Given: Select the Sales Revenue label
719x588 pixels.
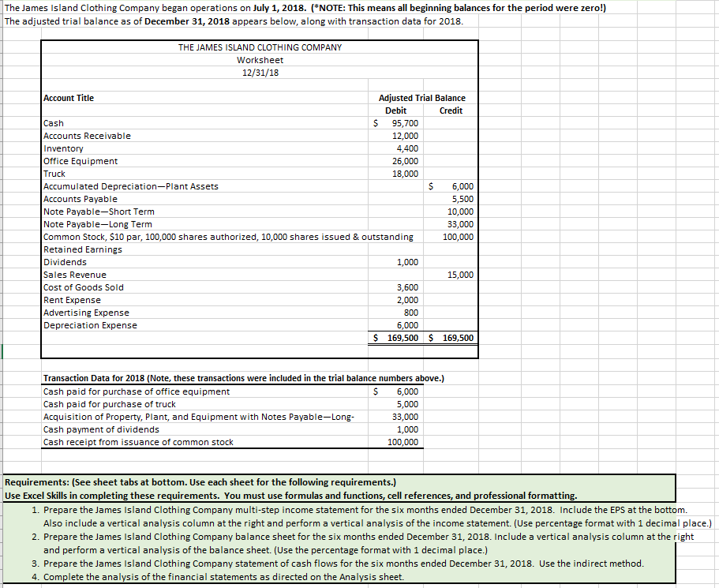Looking at the screenshot, I should pyautogui.click(x=75, y=275).
